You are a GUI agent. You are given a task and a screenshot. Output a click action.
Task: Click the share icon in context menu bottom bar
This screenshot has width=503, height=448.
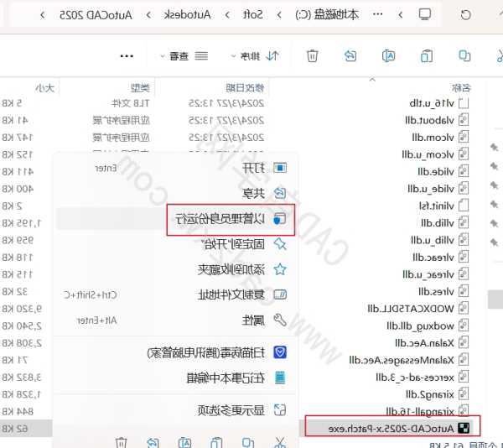tap(153, 442)
